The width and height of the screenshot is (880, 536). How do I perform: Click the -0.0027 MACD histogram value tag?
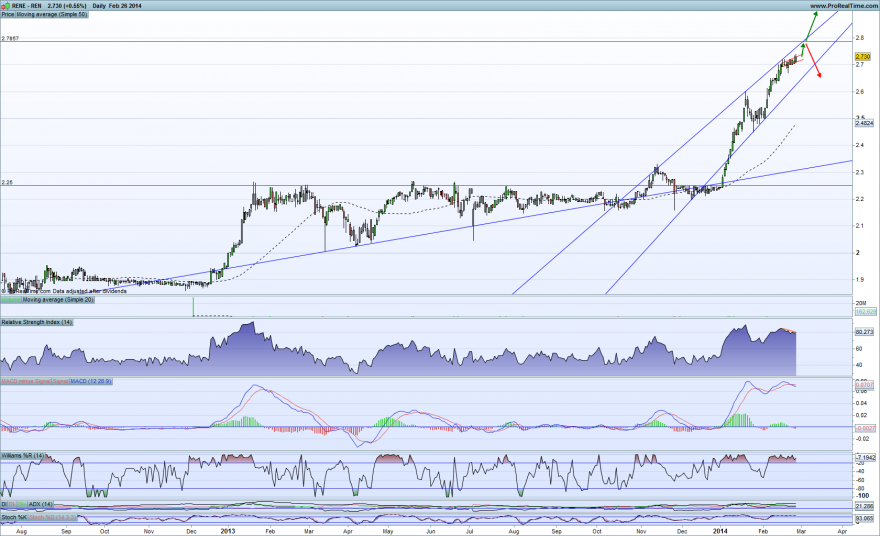865,428
